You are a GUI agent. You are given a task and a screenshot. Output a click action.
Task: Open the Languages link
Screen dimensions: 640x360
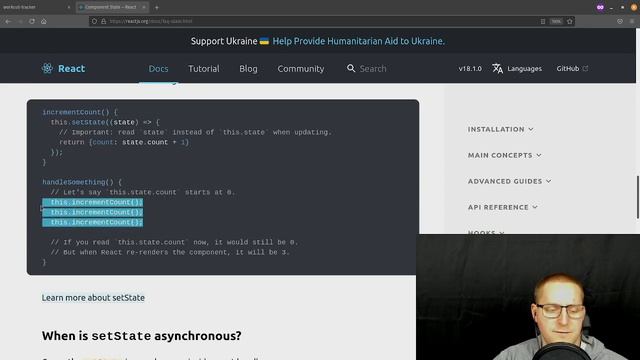point(524,69)
